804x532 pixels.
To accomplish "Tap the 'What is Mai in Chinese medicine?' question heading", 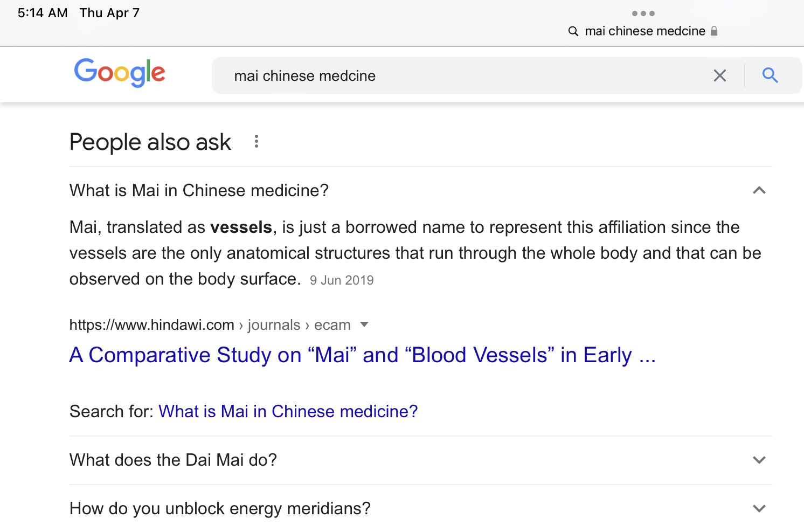I will (199, 190).
